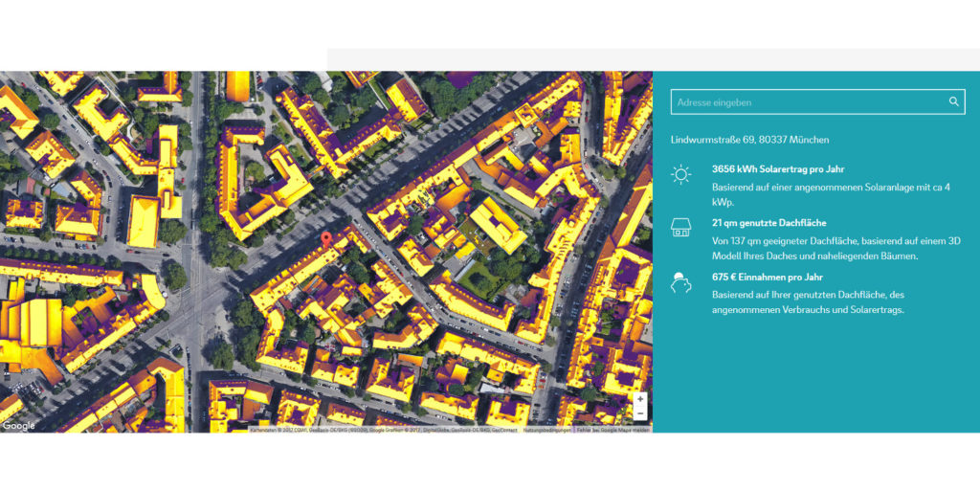This screenshot has height=490, width=980.
Task: Click the piggy bank Einnahmen icon
Action: pyautogui.click(x=680, y=282)
